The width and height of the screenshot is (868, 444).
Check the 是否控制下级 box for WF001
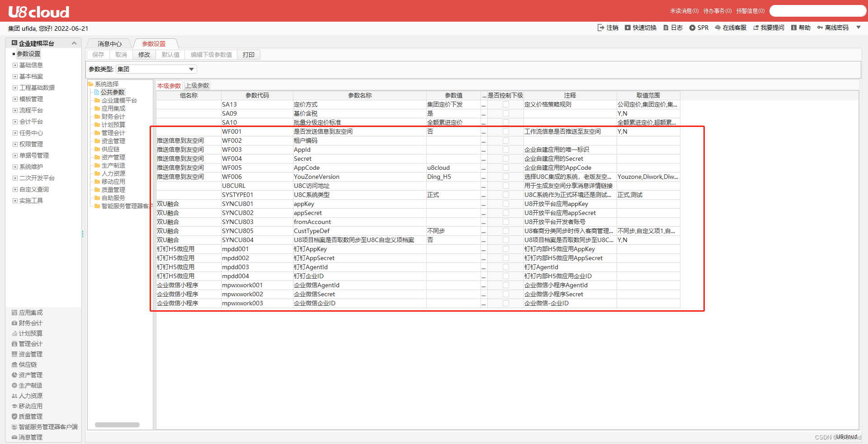coord(505,131)
